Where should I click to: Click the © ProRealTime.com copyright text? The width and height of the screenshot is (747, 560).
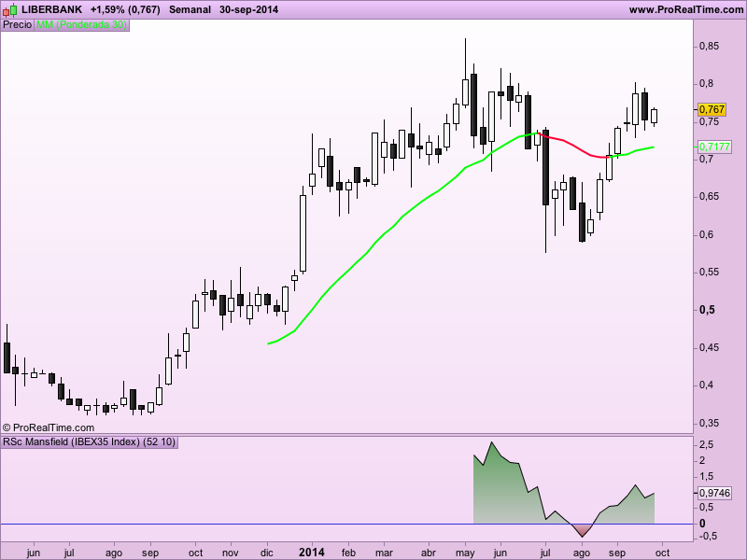[x=49, y=427]
